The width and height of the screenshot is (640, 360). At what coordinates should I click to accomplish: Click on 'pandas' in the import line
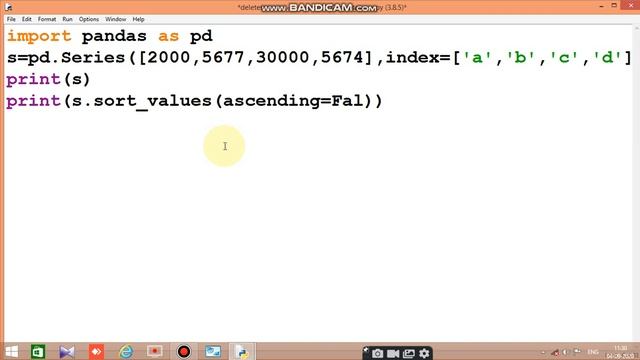(114, 36)
